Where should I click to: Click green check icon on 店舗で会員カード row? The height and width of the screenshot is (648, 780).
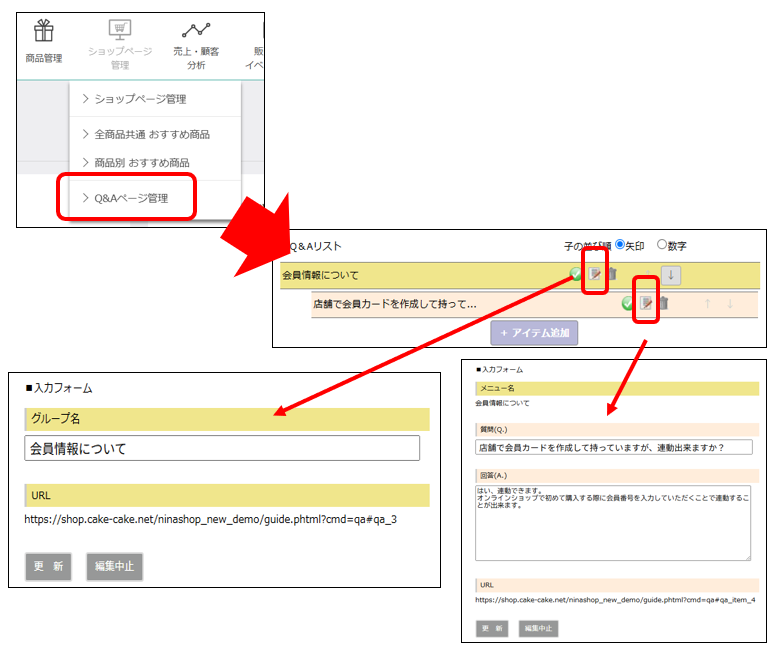tap(628, 304)
